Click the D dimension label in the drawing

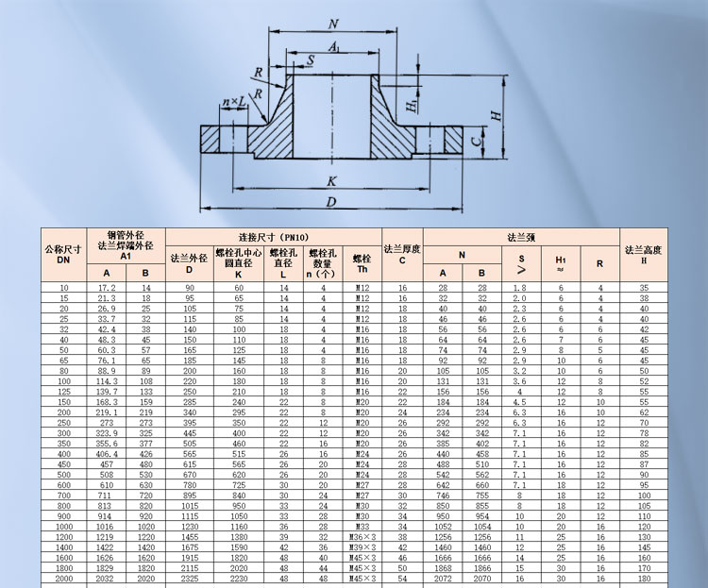point(332,201)
